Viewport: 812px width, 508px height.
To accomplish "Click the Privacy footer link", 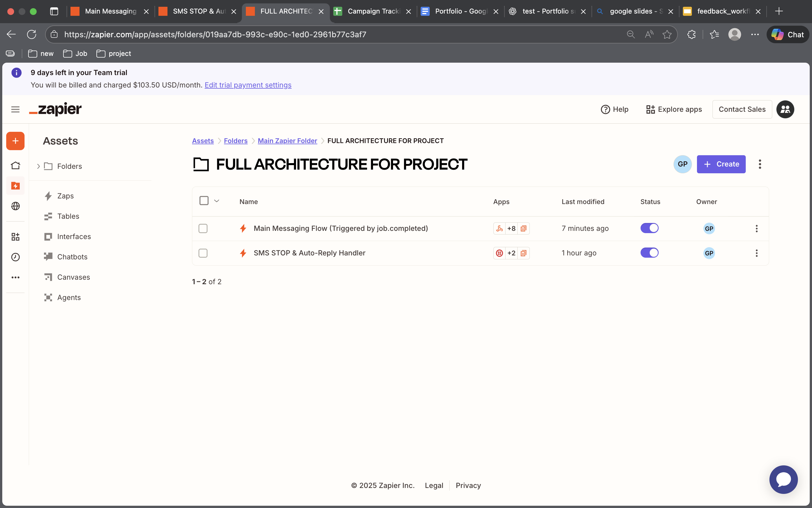I will click(468, 485).
